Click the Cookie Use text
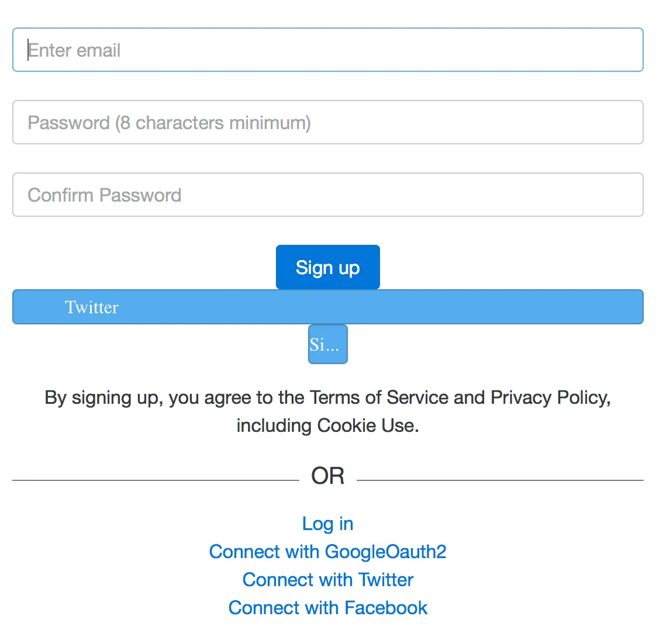This screenshot has height=644, width=663. 366,425
